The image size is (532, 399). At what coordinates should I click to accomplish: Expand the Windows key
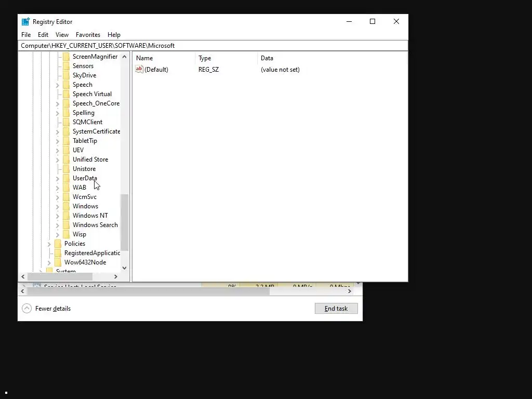(57, 207)
